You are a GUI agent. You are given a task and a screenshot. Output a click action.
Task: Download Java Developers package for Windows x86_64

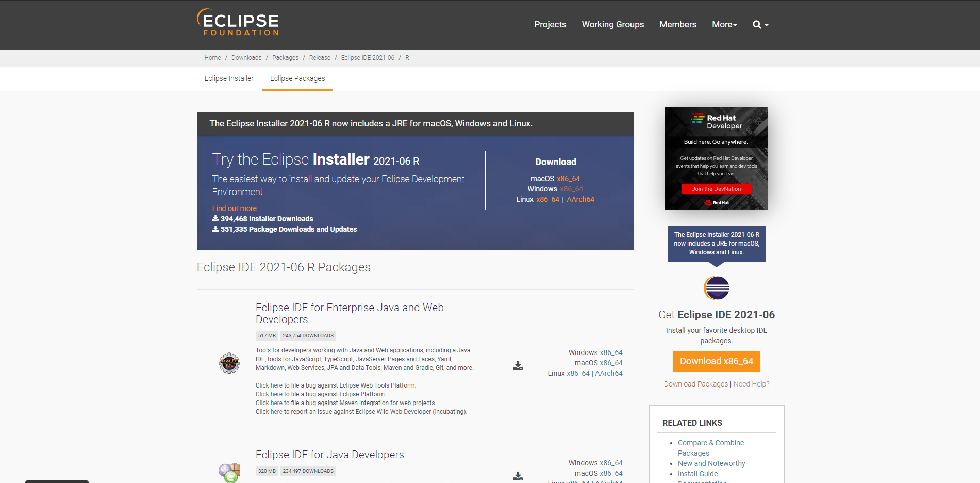tap(611, 463)
